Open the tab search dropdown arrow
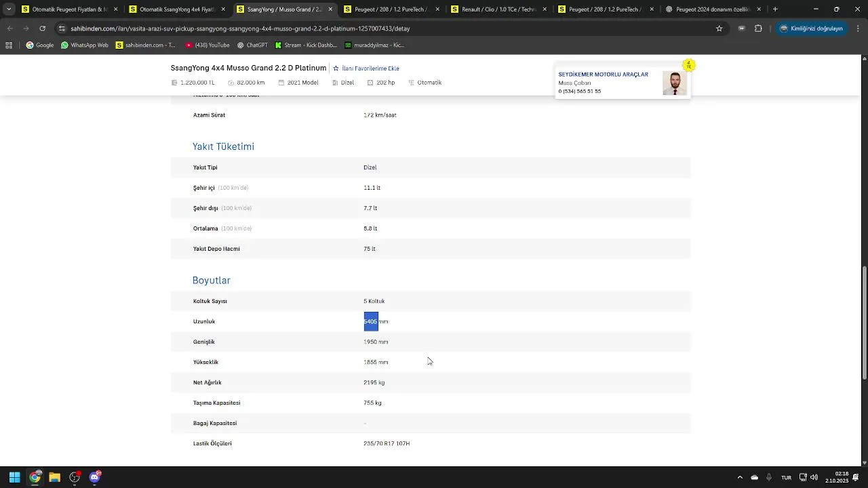The height and width of the screenshot is (488, 868). click(x=9, y=9)
